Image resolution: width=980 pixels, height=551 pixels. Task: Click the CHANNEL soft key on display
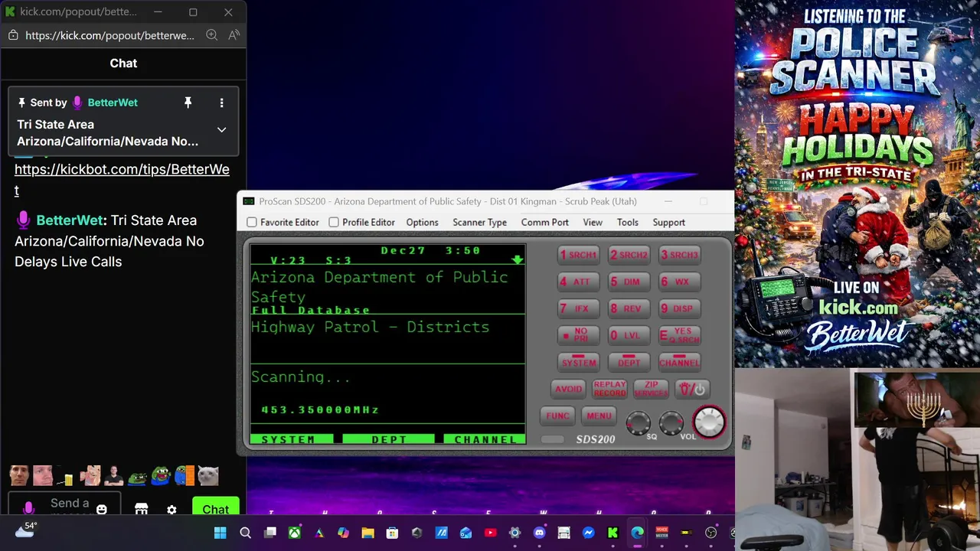click(x=485, y=439)
